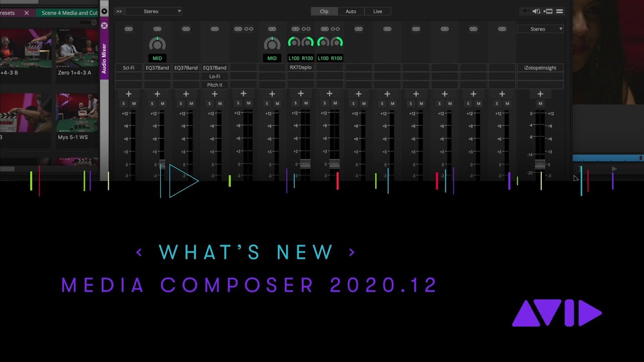The width and height of the screenshot is (644, 362).
Task: Click the double-arrow >> expand button
Action: (x=119, y=11)
